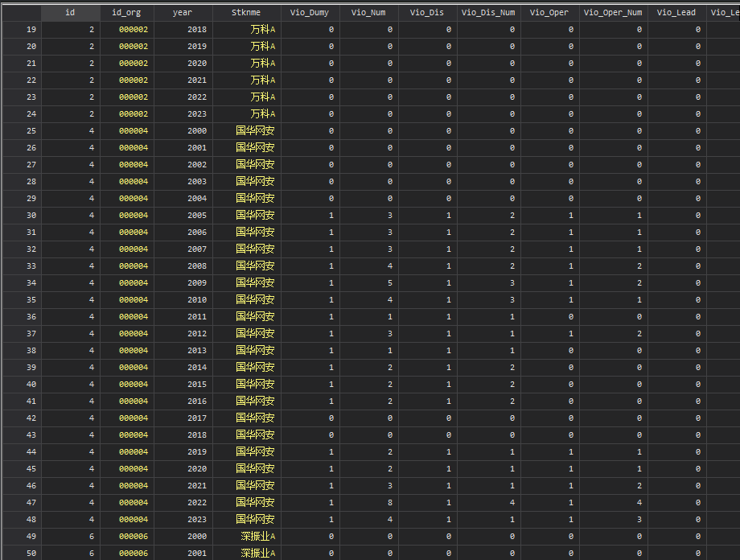Click the id column header
Viewport: 740px width, 560px height.
point(70,13)
